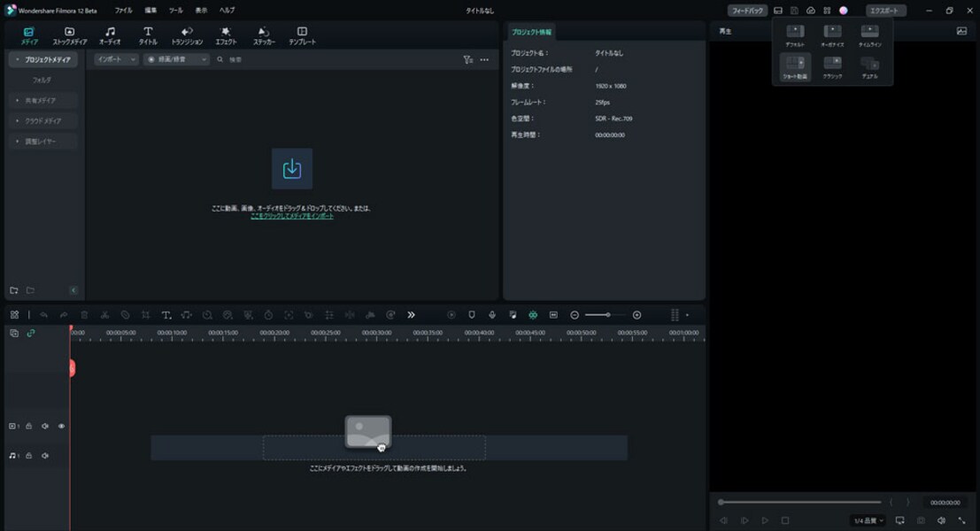This screenshot has width=980, height=531.
Task: Open the インポート dropdown
Action: click(116, 59)
